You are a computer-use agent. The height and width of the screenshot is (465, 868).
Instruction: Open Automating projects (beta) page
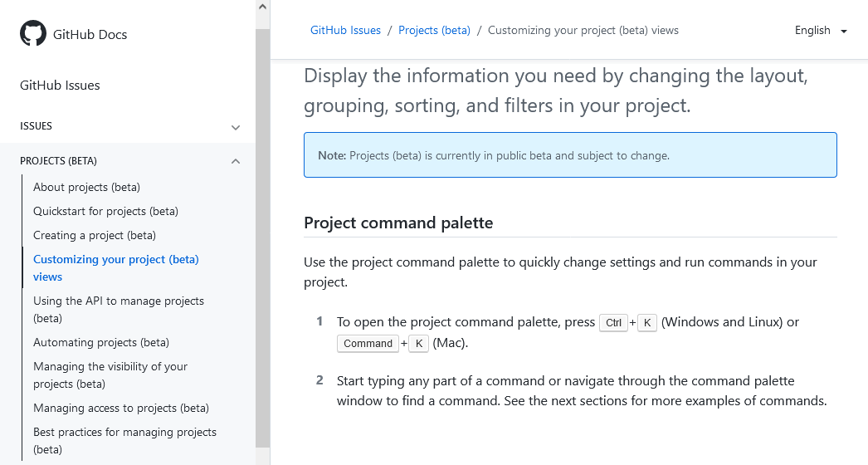(101, 342)
